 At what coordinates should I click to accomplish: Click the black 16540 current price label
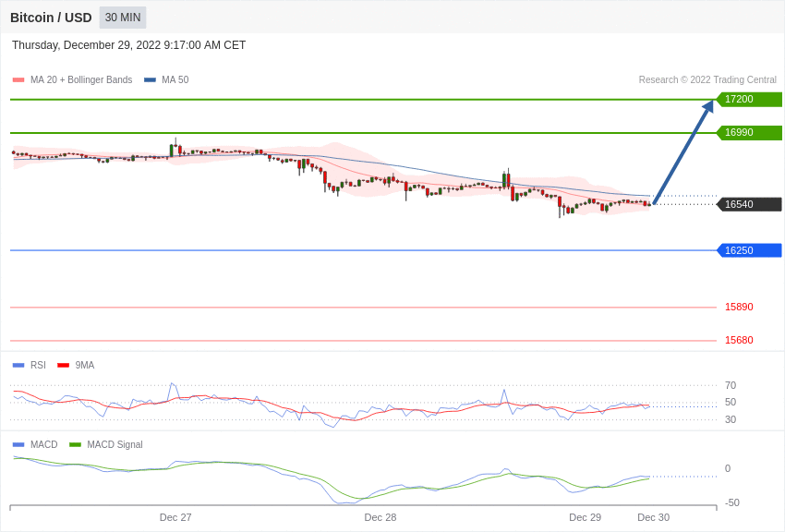(x=749, y=204)
